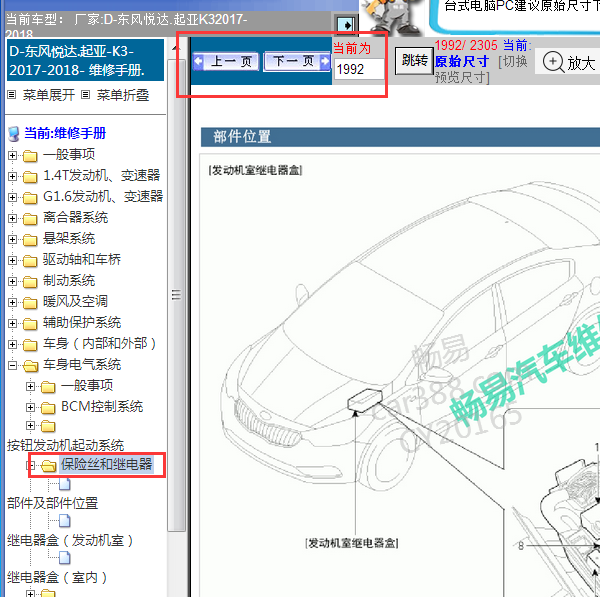Select the 辅助保护系统 tree item

click(x=82, y=323)
